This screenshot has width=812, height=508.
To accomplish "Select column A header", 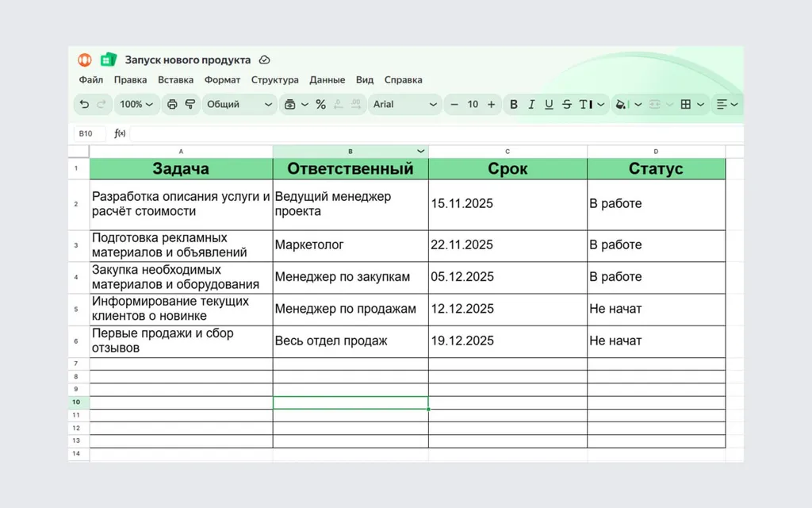I will [x=182, y=152].
